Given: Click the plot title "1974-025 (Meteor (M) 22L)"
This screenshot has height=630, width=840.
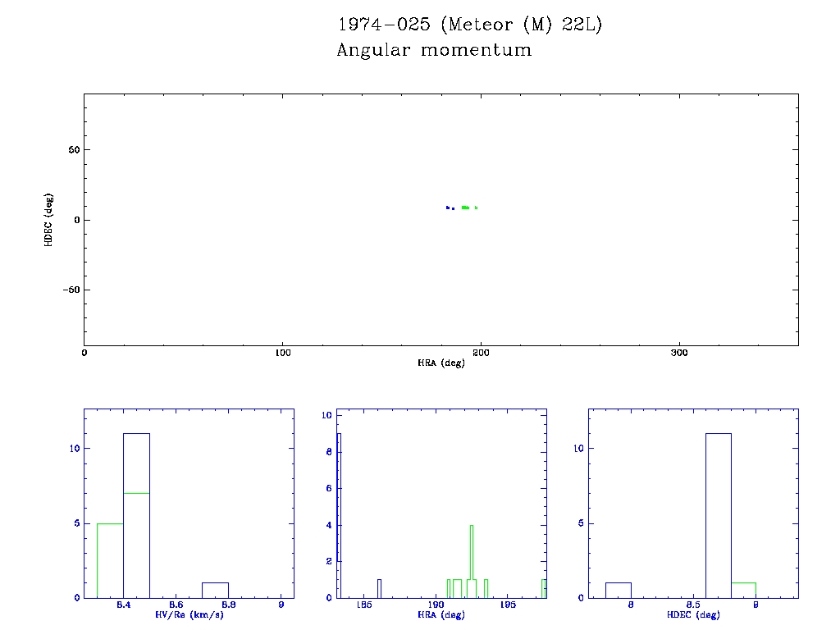Looking at the screenshot, I should click(470, 25).
